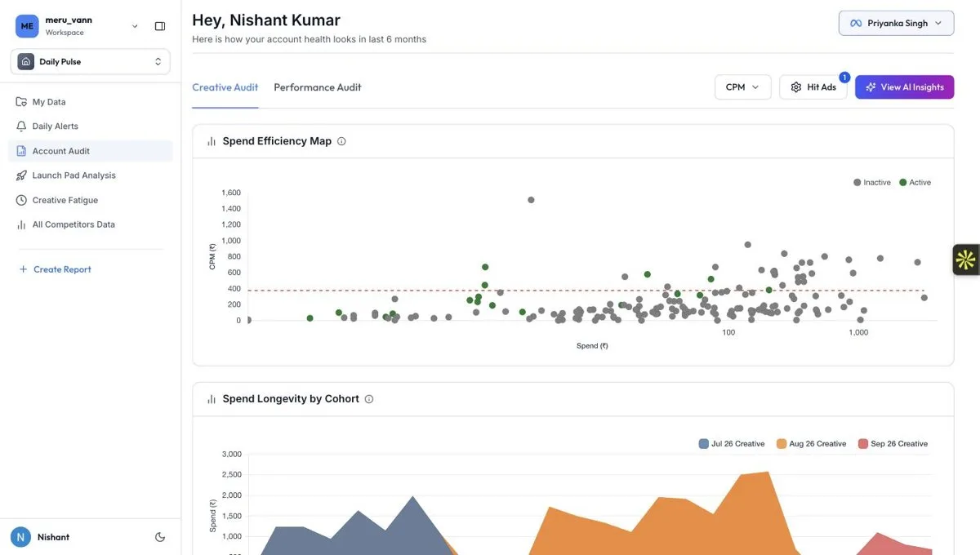980x555 pixels.
Task: Switch to the Performance Audit tab
Action: coord(318,87)
